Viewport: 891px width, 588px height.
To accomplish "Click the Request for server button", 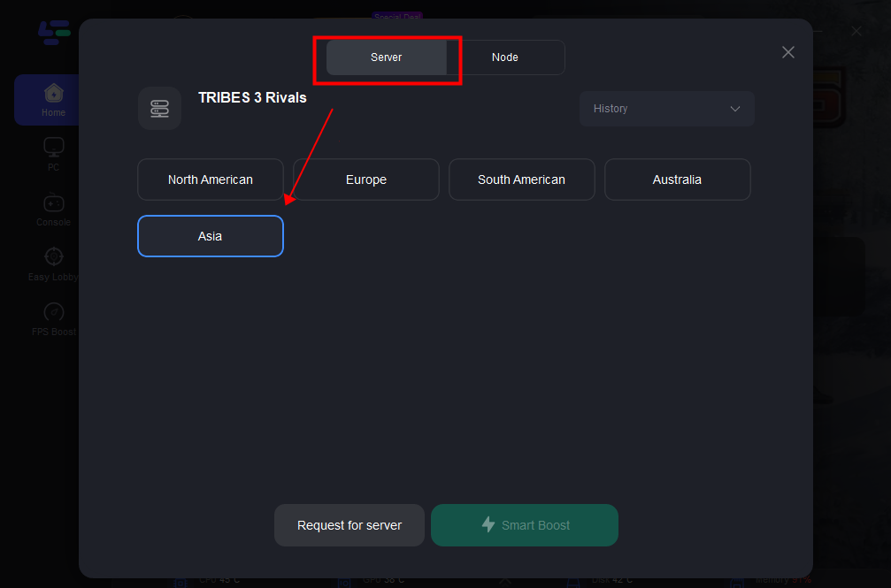I will pyautogui.click(x=349, y=524).
